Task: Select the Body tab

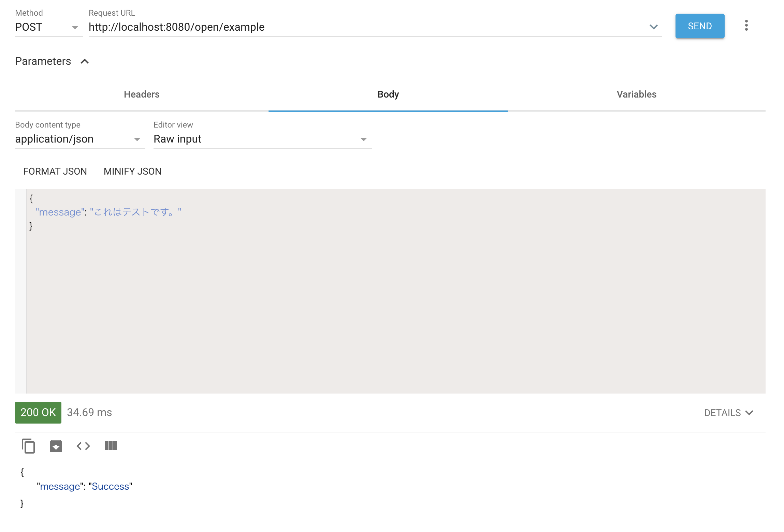Action: [388, 94]
